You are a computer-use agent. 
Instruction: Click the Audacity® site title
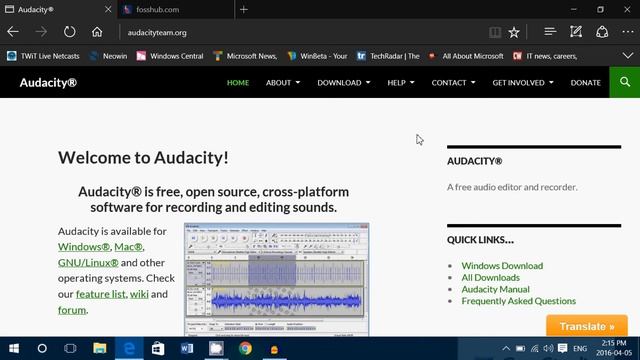(48, 82)
